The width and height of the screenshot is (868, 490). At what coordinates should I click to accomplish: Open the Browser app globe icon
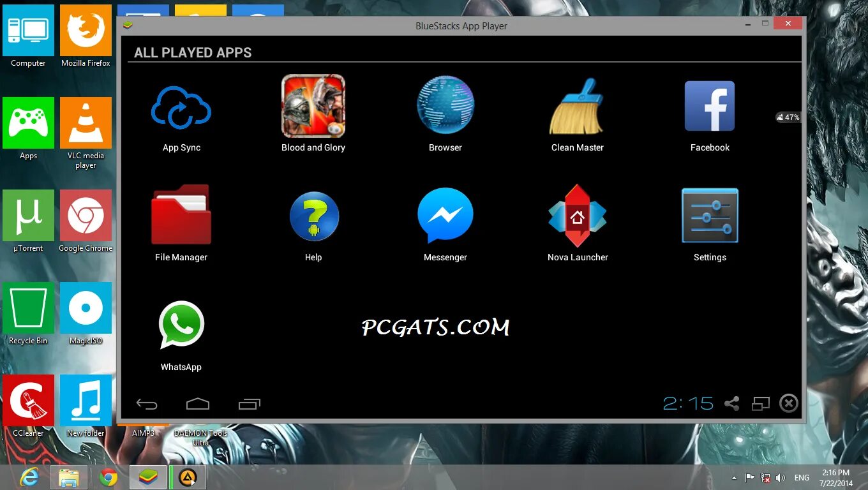point(445,105)
